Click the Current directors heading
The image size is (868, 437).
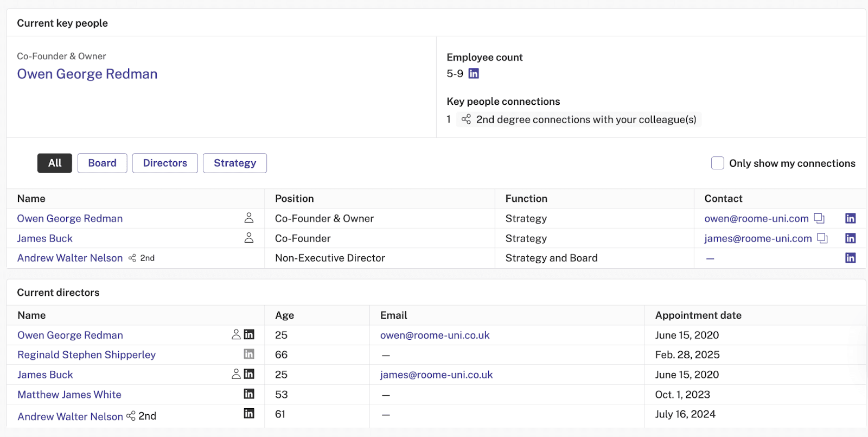58,293
